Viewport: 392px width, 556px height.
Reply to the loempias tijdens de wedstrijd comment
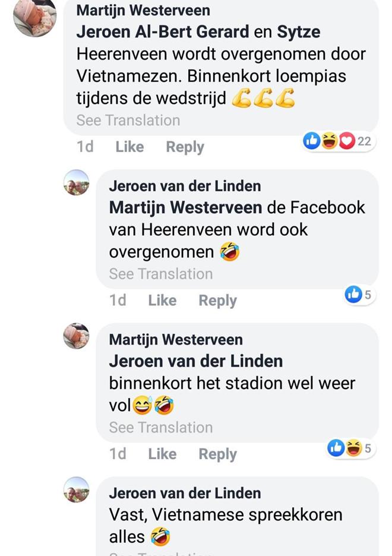coord(185,147)
